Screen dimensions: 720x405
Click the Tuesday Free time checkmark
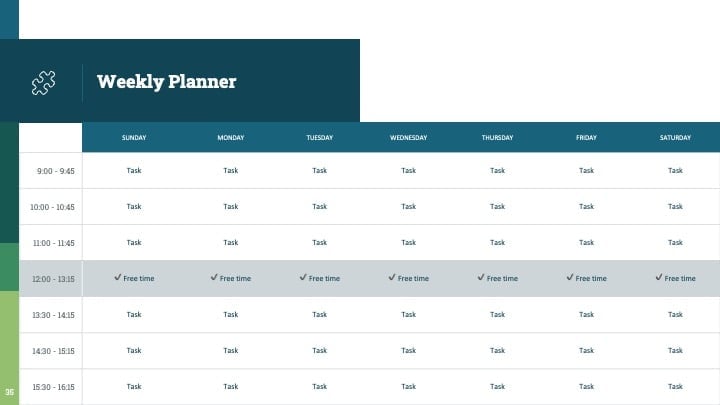click(x=303, y=277)
